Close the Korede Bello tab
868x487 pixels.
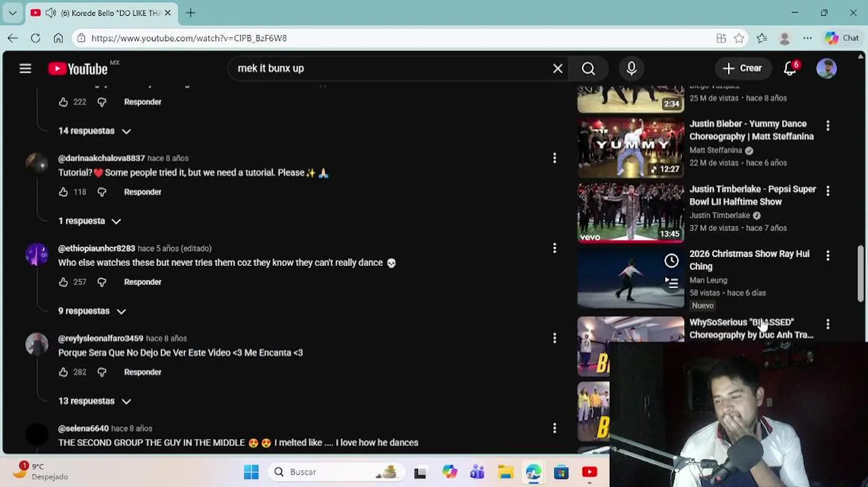pyautogui.click(x=168, y=13)
